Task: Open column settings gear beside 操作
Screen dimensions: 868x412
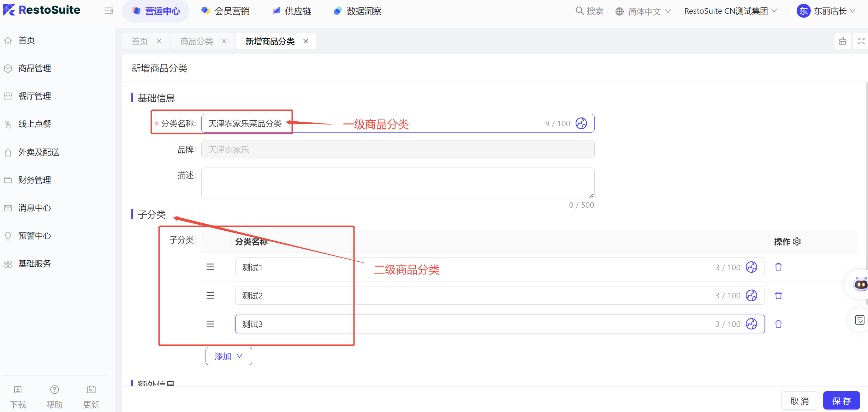Action: pyautogui.click(x=797, y=242)
